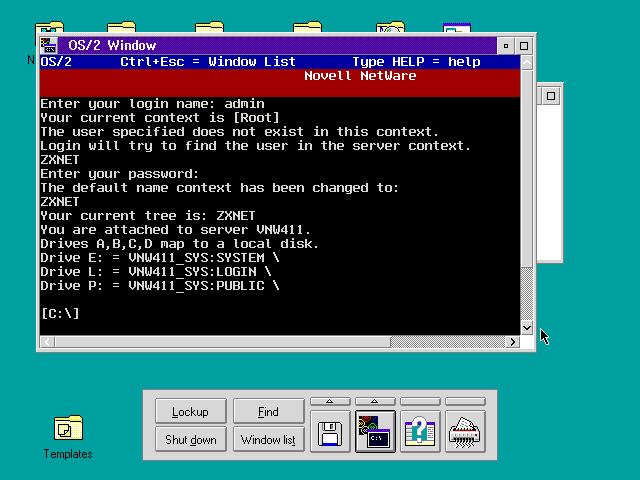The width and height of the screenshot is (640, 480).
Task: Click "Drives A,B,C,D map to a local disk." line
Action: [180, 244]
